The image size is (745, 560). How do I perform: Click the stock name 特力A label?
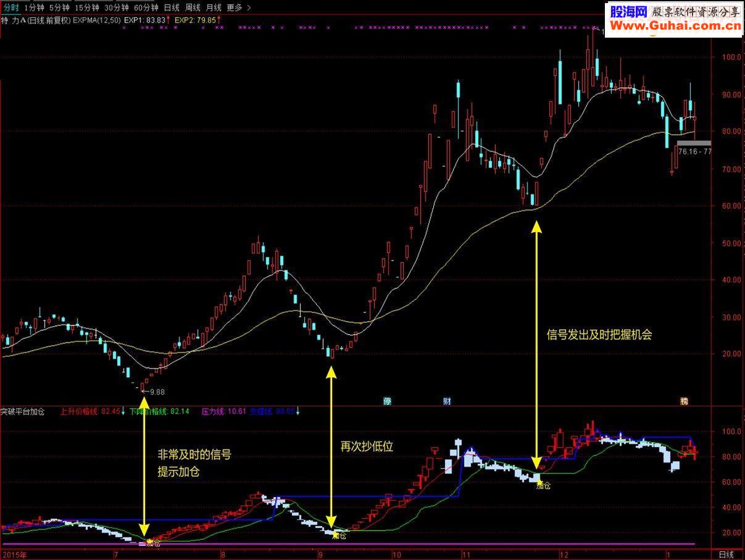click(x=14, y=20)
